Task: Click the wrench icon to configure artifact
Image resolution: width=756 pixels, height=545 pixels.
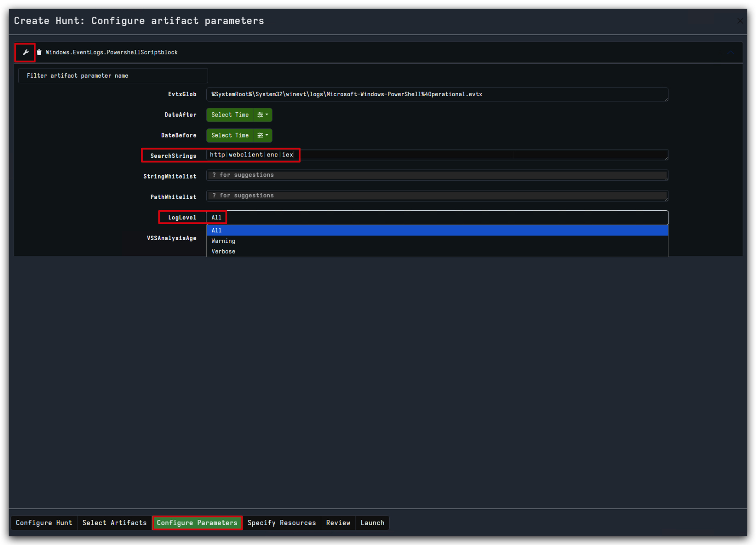Action: (26, 52)
